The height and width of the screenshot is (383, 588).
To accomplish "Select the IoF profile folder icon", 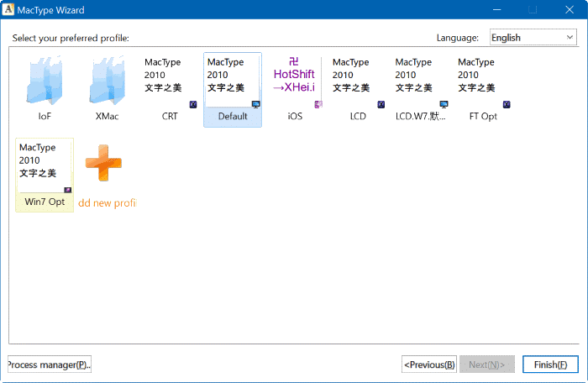I will coord(45,81).
